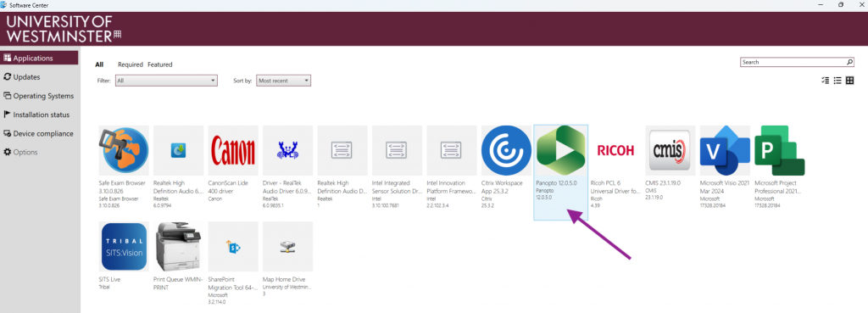
Task: Open Ricoh PCL 6 Universal Driver icon
Action: [x=615, y=151]
